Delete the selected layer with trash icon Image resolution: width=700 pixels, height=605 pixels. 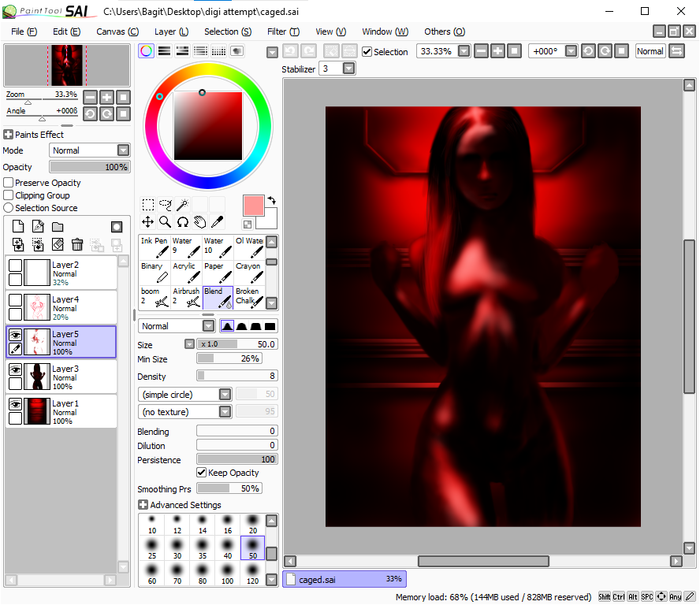(x=77, y=244)
